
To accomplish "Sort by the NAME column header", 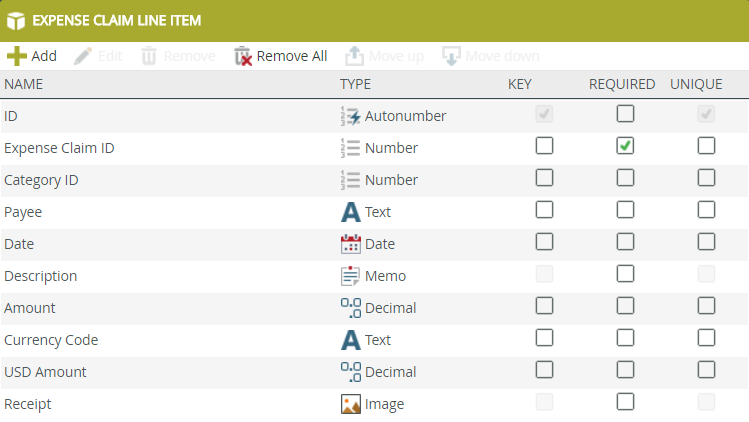I will click(23, 84).
